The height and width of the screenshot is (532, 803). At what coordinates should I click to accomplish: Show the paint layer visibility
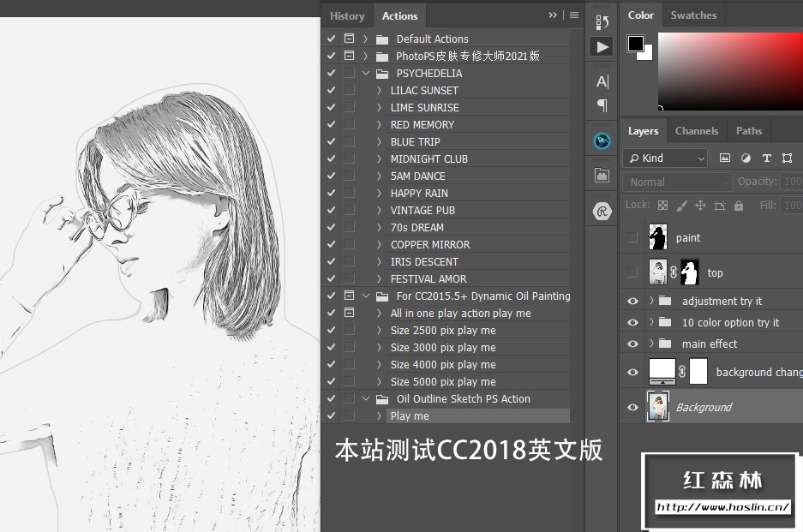[x=632, y=237]
